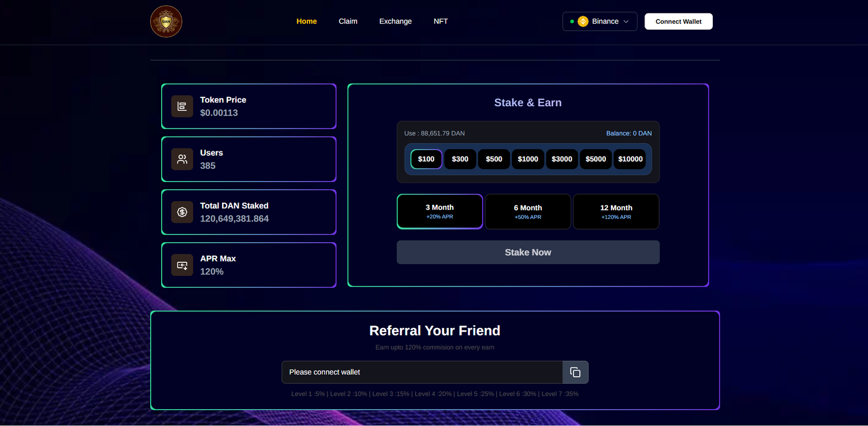
Task: Click the Balance: 0 DAN text
Action: pos(629,133)
